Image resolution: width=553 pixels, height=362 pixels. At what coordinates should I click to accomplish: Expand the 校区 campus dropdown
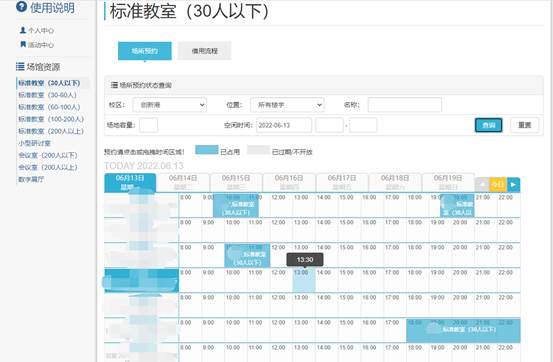[170, 105]
